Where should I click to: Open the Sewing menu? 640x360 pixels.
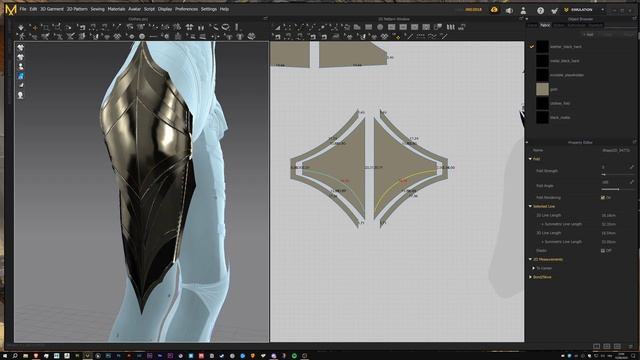point(98,9)
